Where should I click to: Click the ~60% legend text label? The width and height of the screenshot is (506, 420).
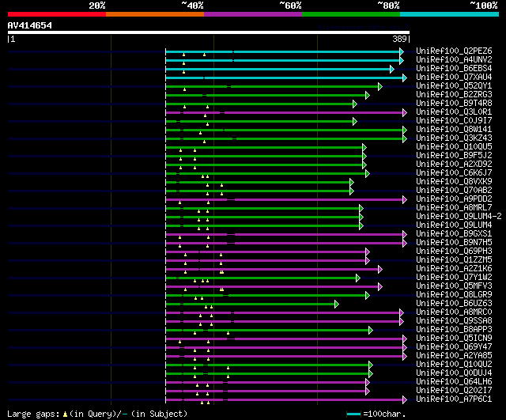[x=290, y=6]
